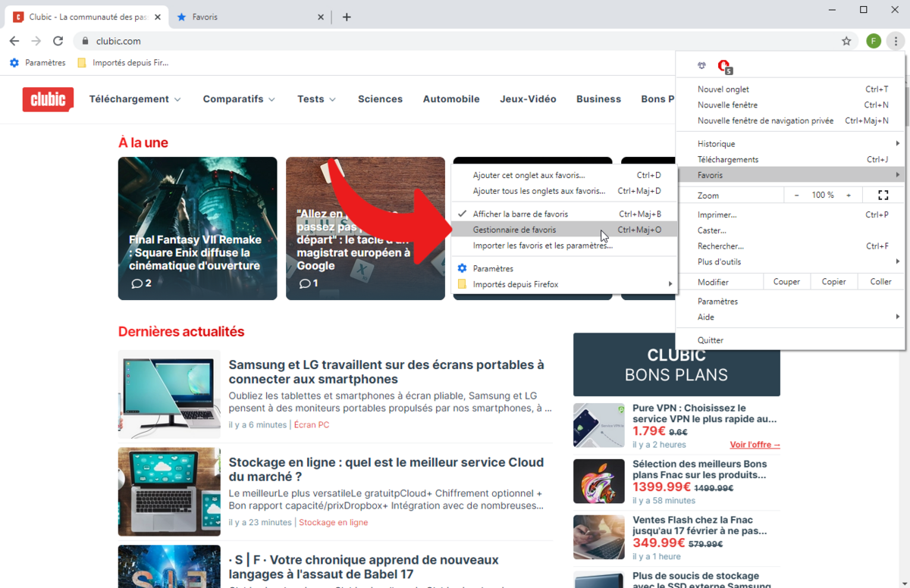Open a new tab with the plus button

click(x=347, y=17)
